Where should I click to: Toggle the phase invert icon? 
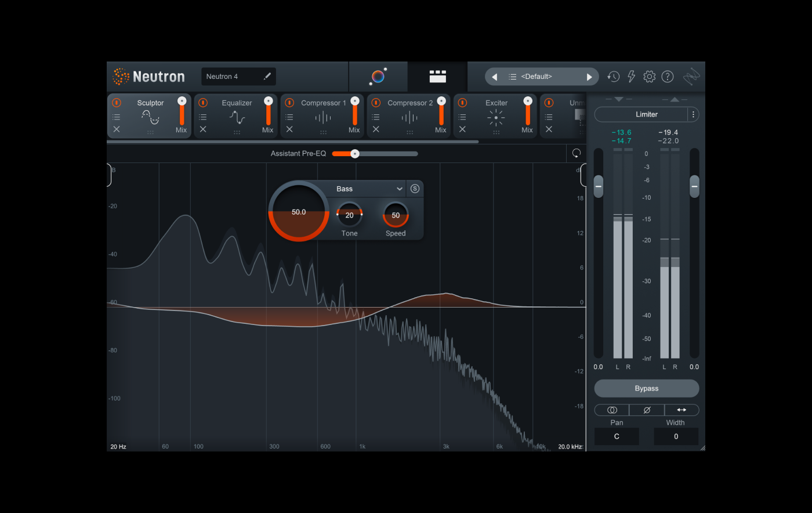click(x=647, y=410)
